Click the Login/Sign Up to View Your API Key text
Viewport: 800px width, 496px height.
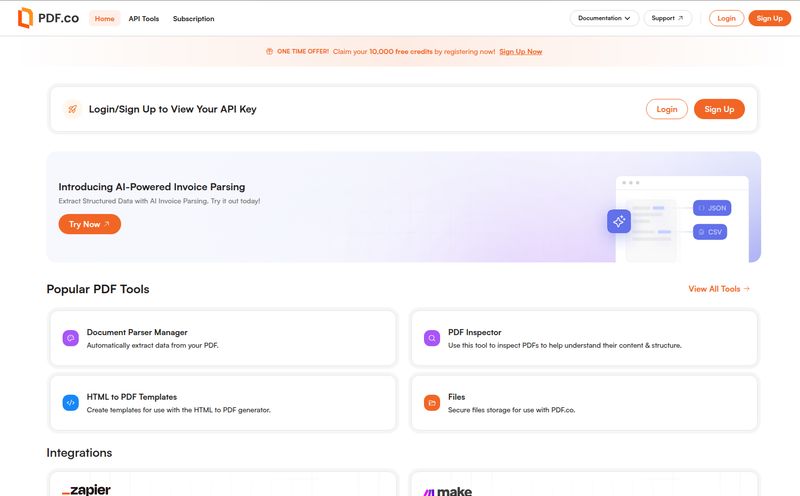(172, 109)
